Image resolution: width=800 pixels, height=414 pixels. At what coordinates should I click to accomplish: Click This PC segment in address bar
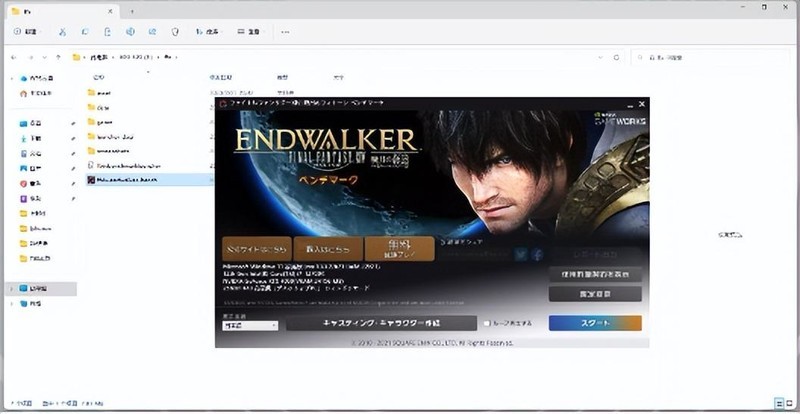98,57
